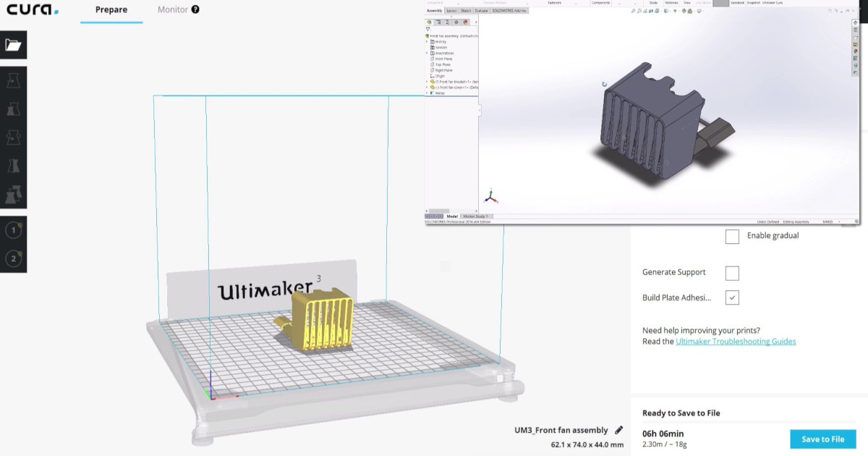Expand the Annotations tree node
The width and height of the screenshot is (868, 456).
427,53
